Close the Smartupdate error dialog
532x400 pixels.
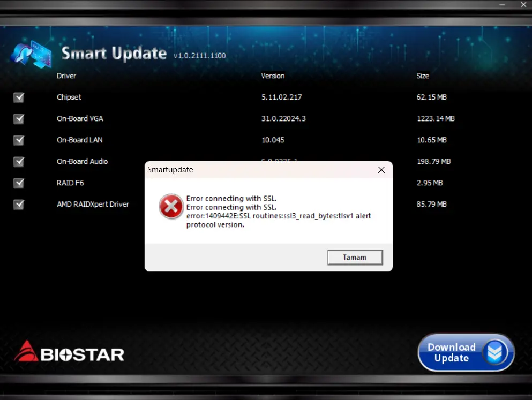[381, 170]
